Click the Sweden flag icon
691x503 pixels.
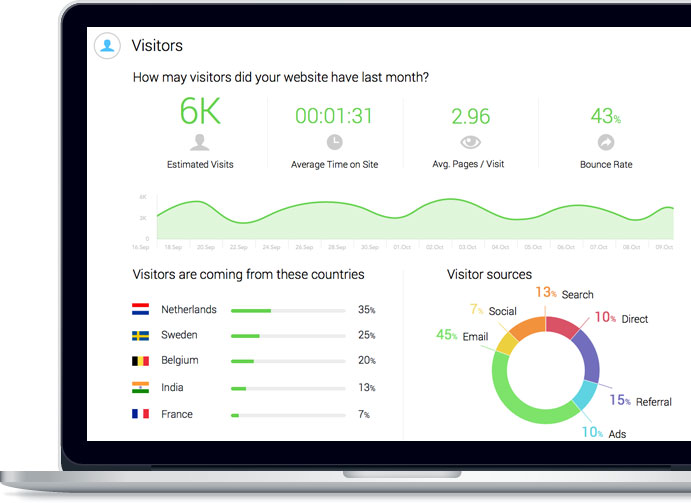click(141, 335)
